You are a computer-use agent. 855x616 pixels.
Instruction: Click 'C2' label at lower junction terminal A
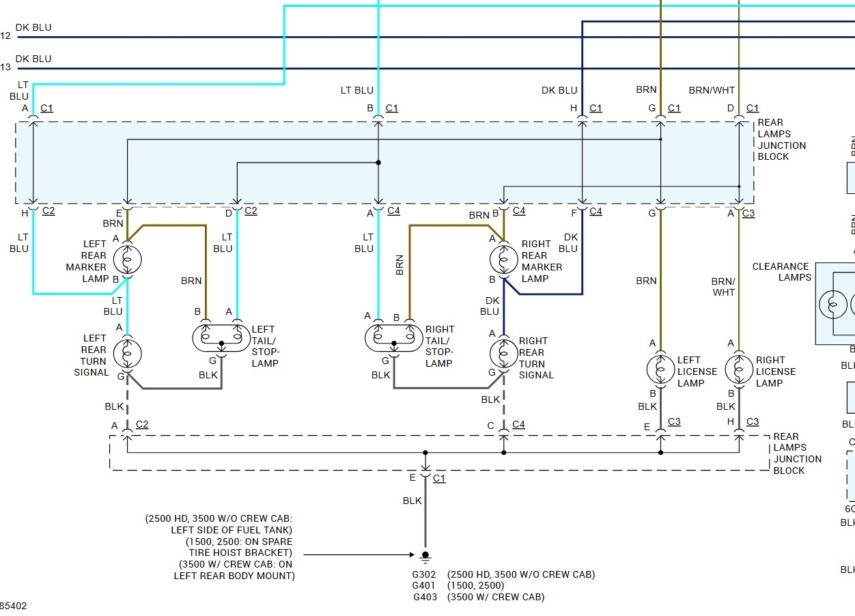(142, 424)
